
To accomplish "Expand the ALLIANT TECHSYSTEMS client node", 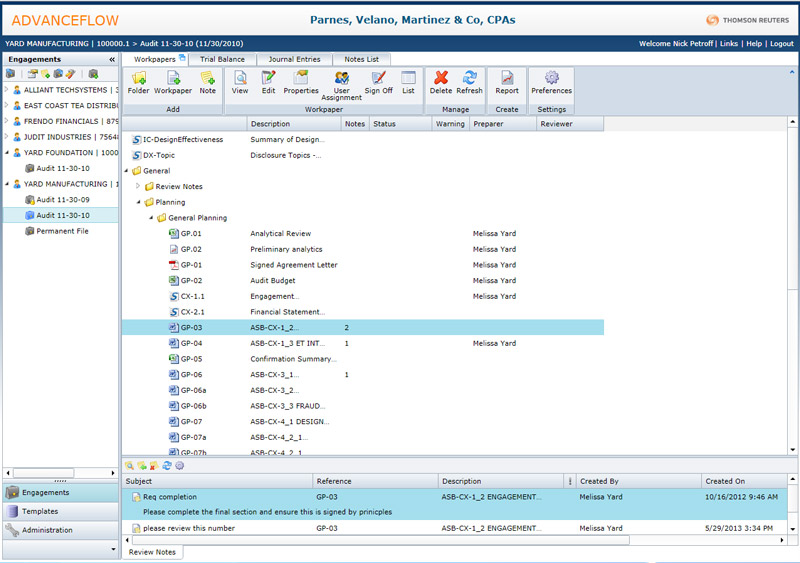I will coord(6,90).
